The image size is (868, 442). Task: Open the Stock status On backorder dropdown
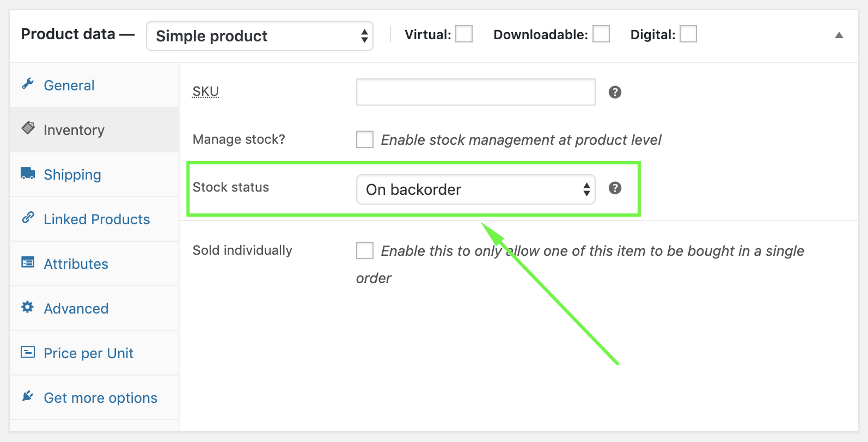click(x=476, y=189)
